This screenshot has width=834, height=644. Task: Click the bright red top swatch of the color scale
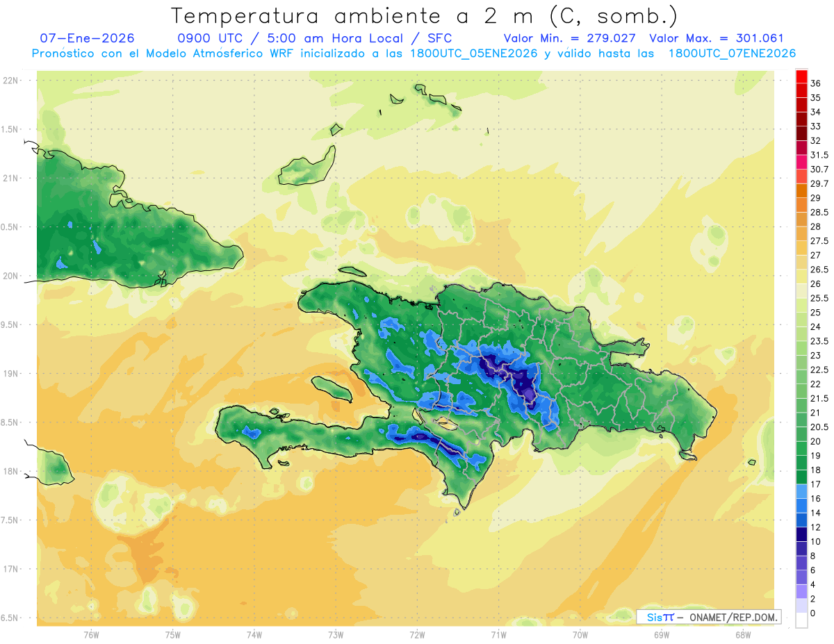pos(801,76)
